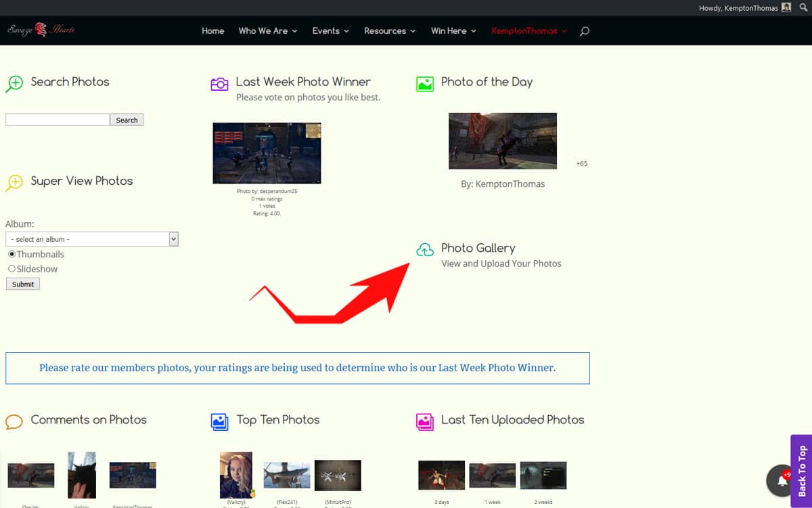Open the Photo of the Day thumbnail
This screenshot has width=812, height=508.
pyautogui.click(x=503, y=141)
